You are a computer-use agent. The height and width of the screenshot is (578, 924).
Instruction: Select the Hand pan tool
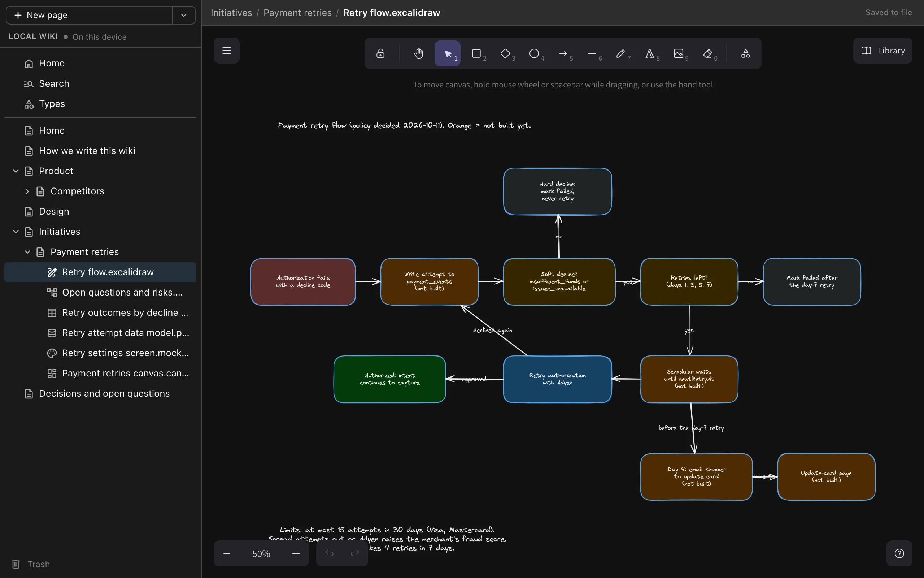[x=418, y=53]
